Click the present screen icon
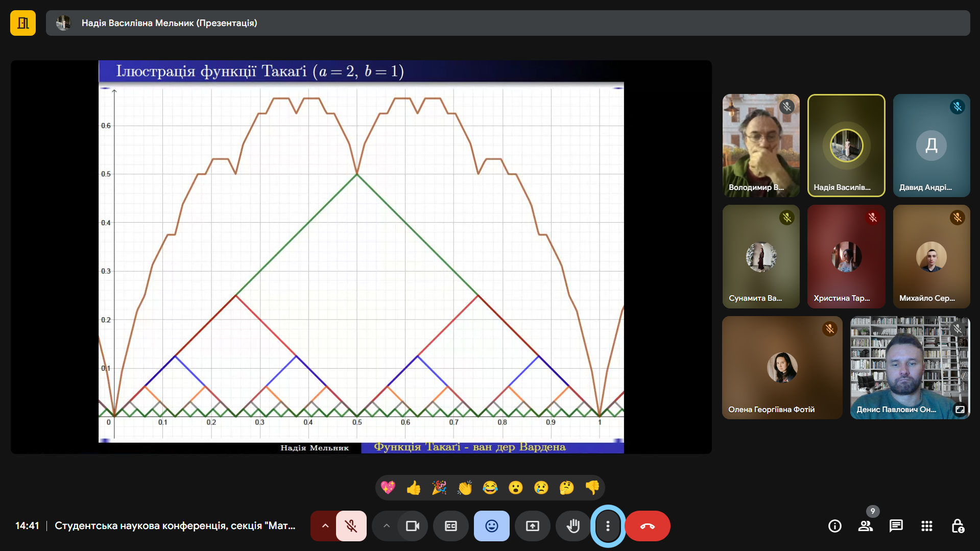The height and width of the screenshot is (551, 980). point(533,526)
